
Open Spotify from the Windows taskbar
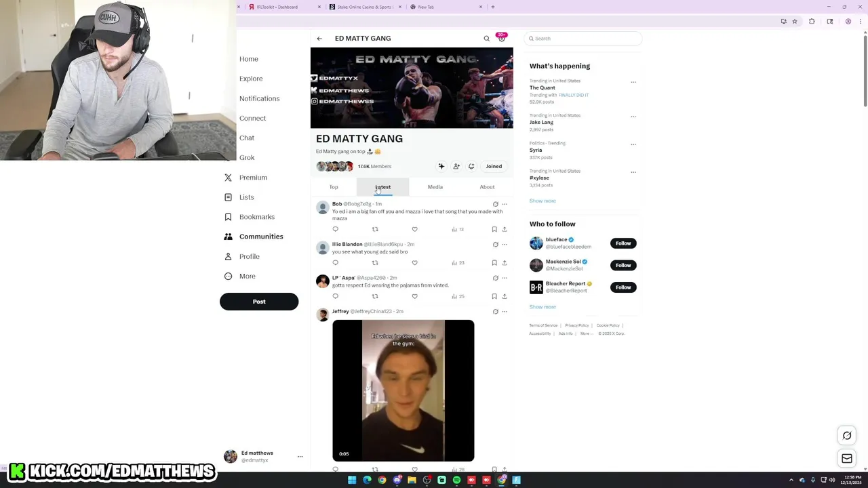[456, 480]
